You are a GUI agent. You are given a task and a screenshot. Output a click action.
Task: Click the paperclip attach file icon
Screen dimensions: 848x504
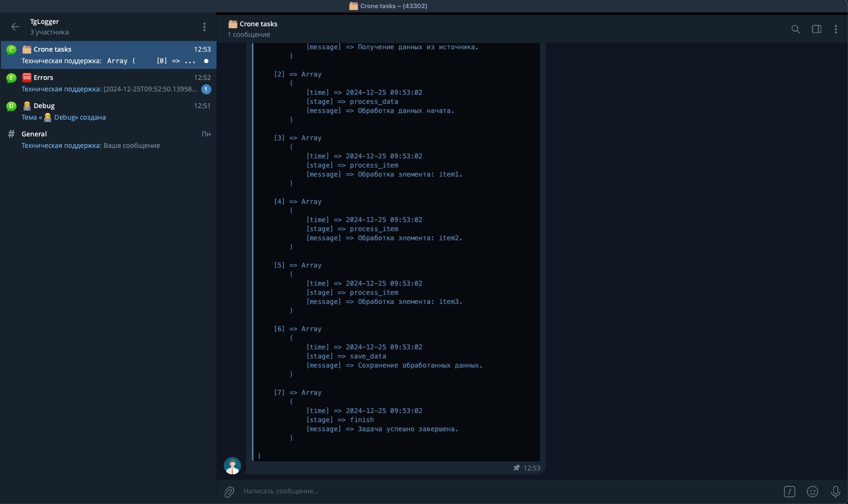(x=229, y=492)
